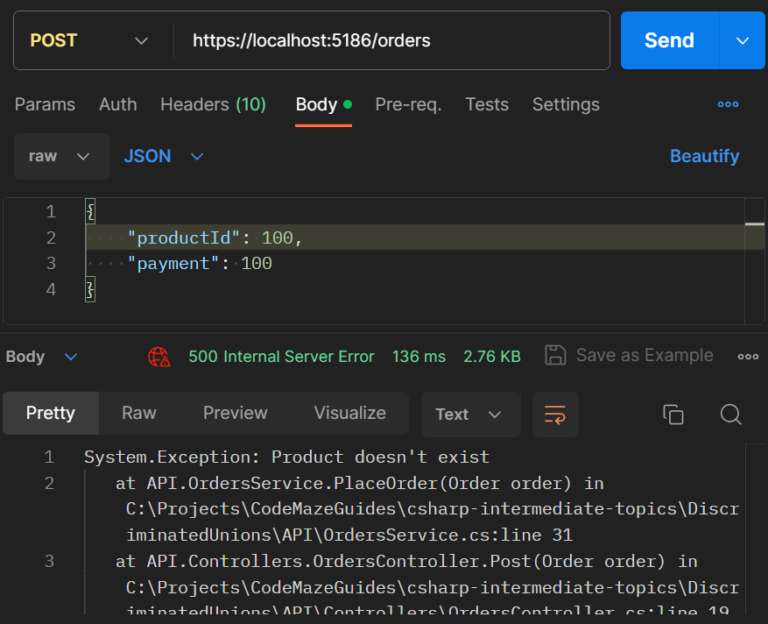Expand the Send button arrow options
768x624 pixels.
tap(742, 41)
